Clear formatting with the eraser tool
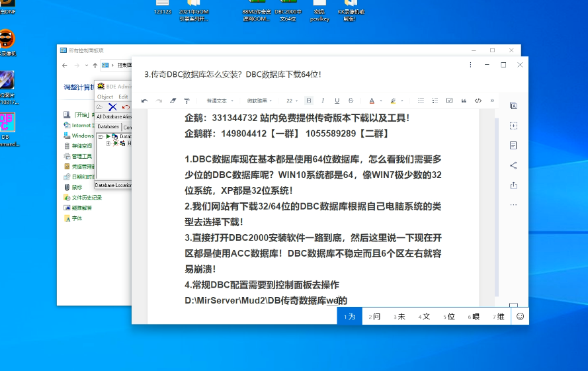The image size is (588, 371). tap(173, 101)
